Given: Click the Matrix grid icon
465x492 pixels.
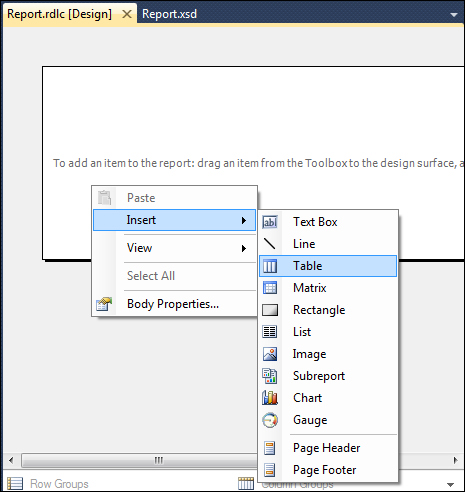Looking at the screenshot, I should pyautogui.click(x=270, y=288).
